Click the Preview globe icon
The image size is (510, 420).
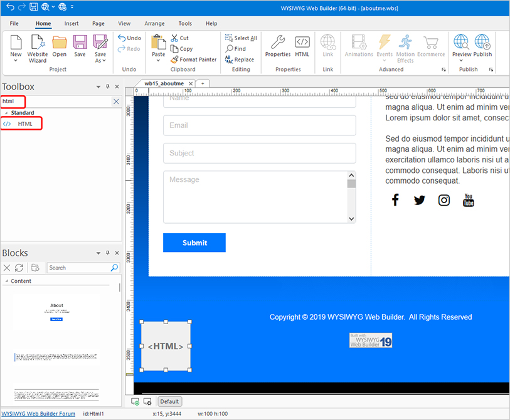click(x=461, y=42)
